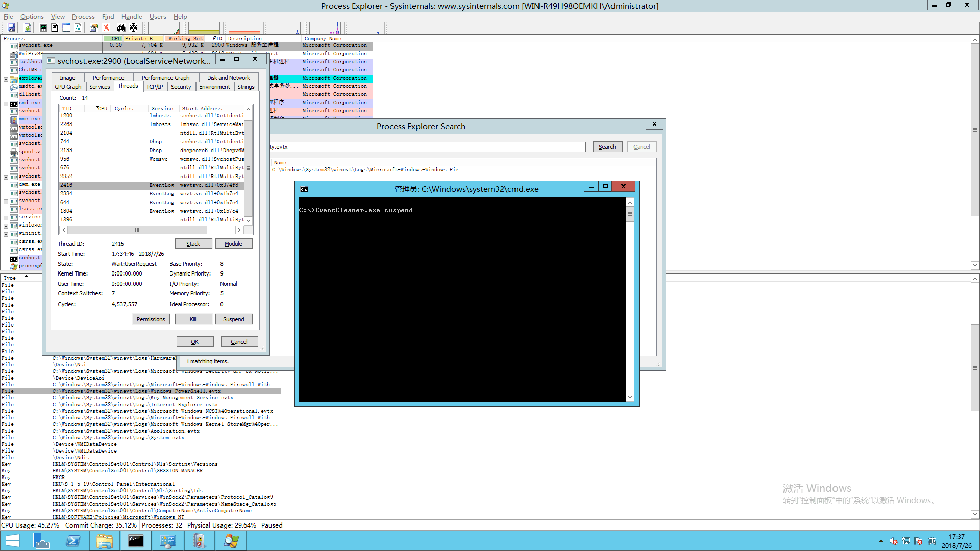Collapse the explorer.exe process tree node
Viewport: 980px width, 551px height.
6,79
